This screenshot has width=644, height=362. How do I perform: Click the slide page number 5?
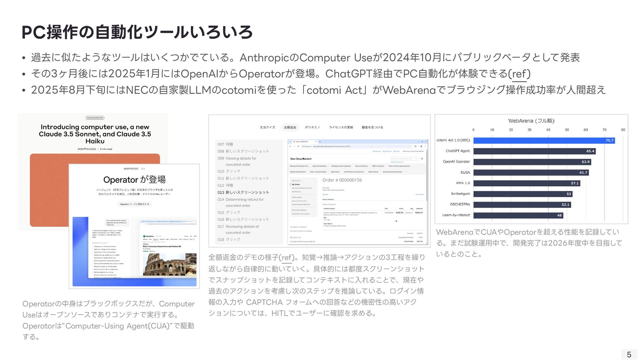coord(629,354)
